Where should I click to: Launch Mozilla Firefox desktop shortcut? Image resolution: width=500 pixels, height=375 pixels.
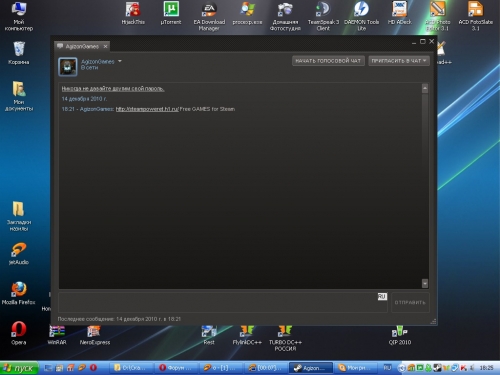coord(19,293)
